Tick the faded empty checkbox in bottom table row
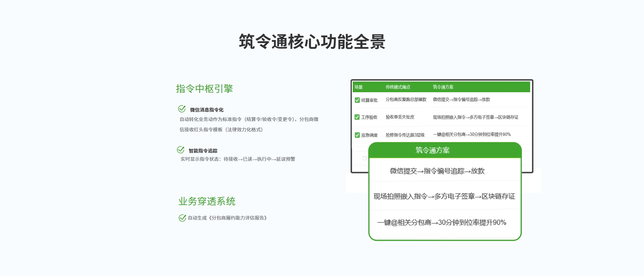This screenshot has width=644, height=276. (364, 158)
